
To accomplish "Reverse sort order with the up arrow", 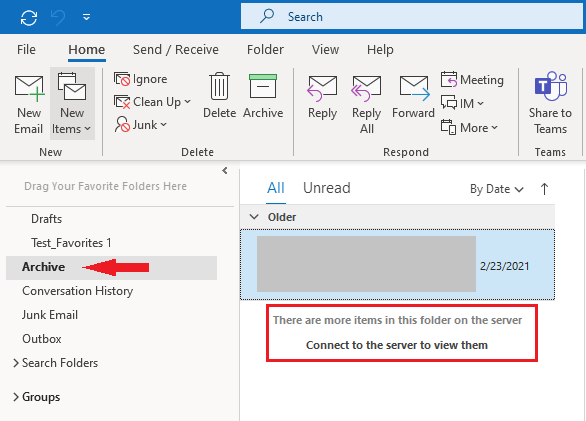I will tap(544, 189).
